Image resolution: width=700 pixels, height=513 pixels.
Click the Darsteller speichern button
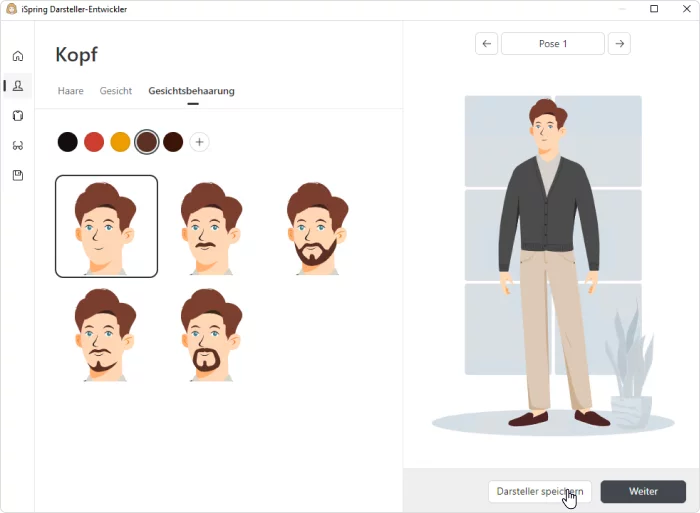[x=539, y=492]
